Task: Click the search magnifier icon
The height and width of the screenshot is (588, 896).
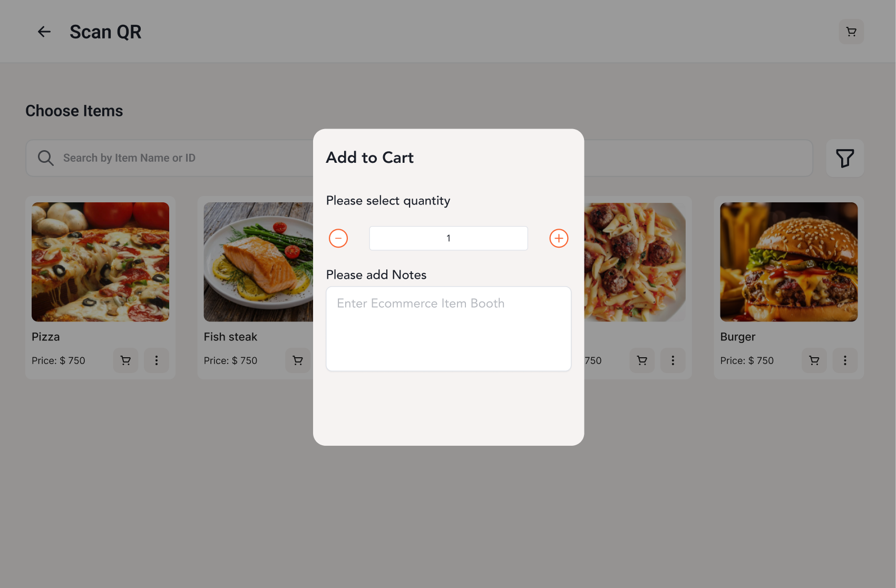Action: click(46, 158)
